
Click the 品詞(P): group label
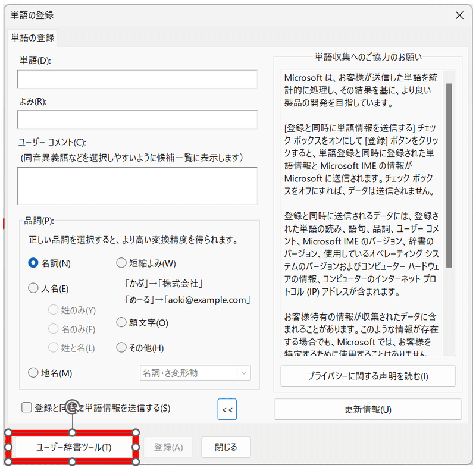[x=39, y=221]
